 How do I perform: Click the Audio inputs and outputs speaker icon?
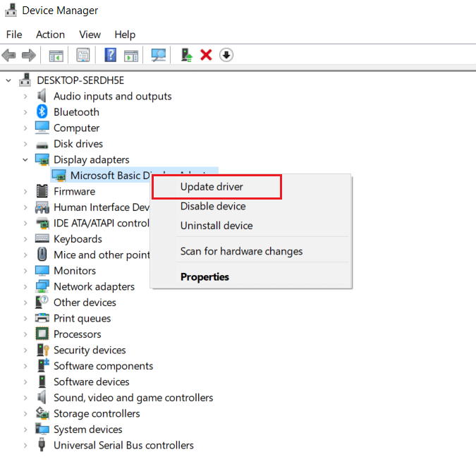[42, 96]
